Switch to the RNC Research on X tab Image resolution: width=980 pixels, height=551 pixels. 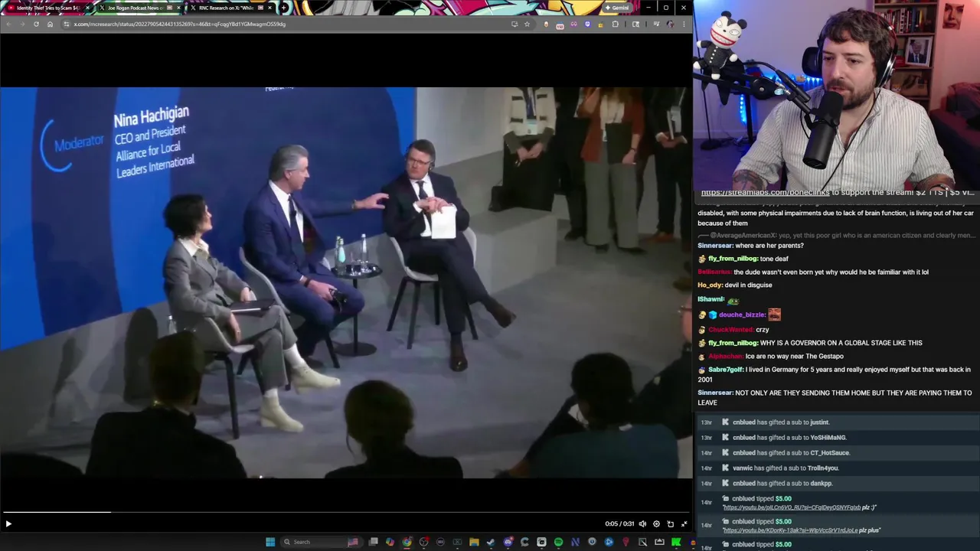[230, 8]
